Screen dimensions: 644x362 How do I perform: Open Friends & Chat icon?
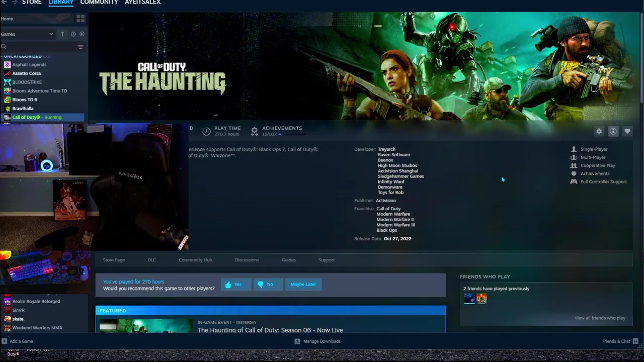tap(635, 341)
